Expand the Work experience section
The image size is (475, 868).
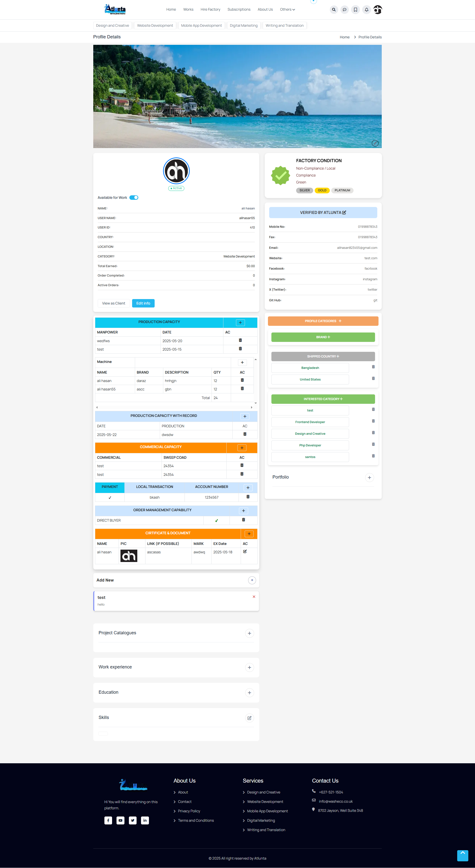point(249,667)
